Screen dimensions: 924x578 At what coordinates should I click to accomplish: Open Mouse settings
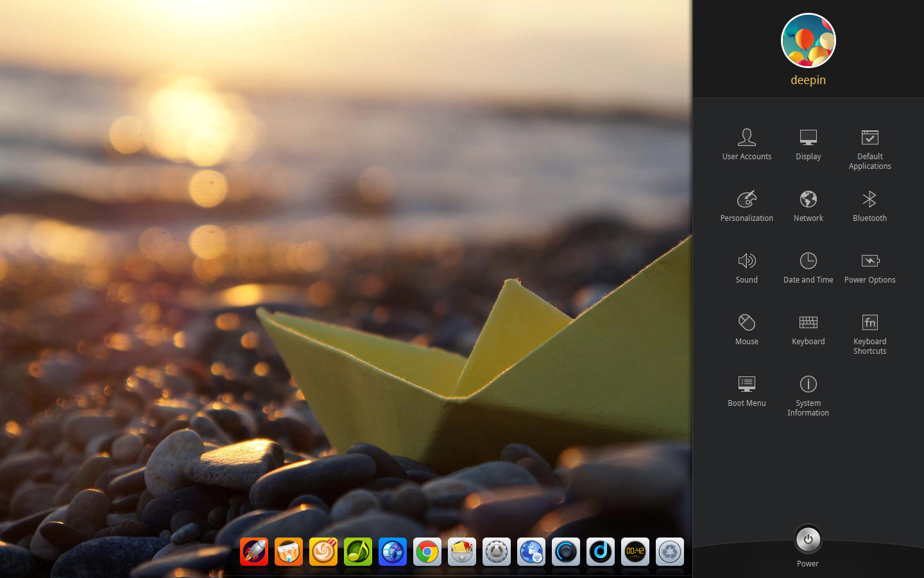tap(746, 329)
